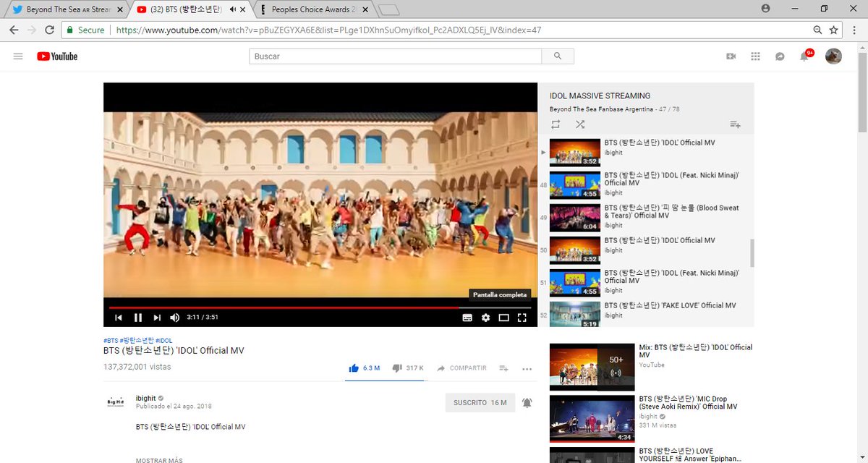The height and width of the screenshot is (463, 868).
Task: Open the YouTube hamburger guide menu
Action: click(x=18, y=56)
